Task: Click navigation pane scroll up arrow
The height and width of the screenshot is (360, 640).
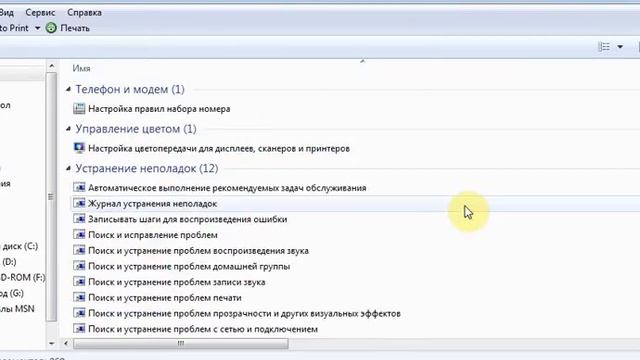Action: click(x=51, y=66)
